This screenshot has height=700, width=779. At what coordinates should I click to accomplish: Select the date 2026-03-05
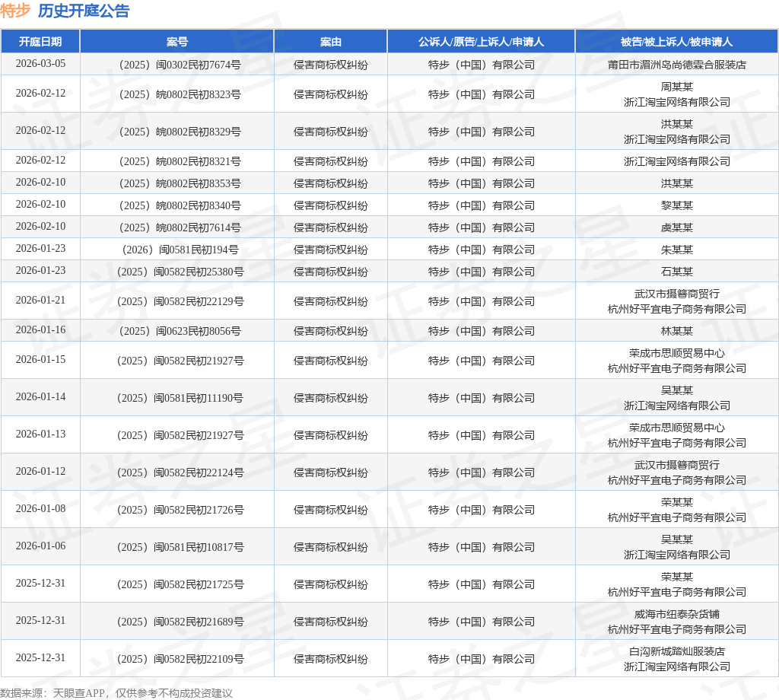[40, 64]
